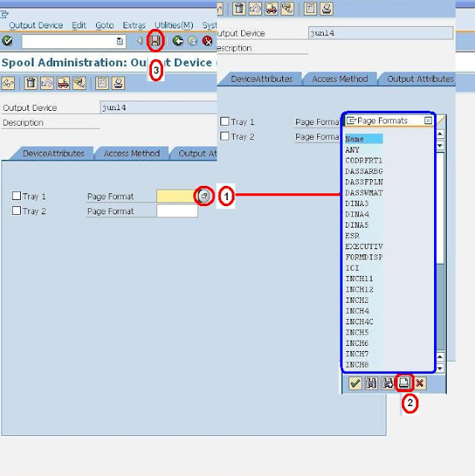Click the grid page icon in the left window's toolbar
Screen dimensions: 475x476
pyautogui.click(x=102, y=83)
